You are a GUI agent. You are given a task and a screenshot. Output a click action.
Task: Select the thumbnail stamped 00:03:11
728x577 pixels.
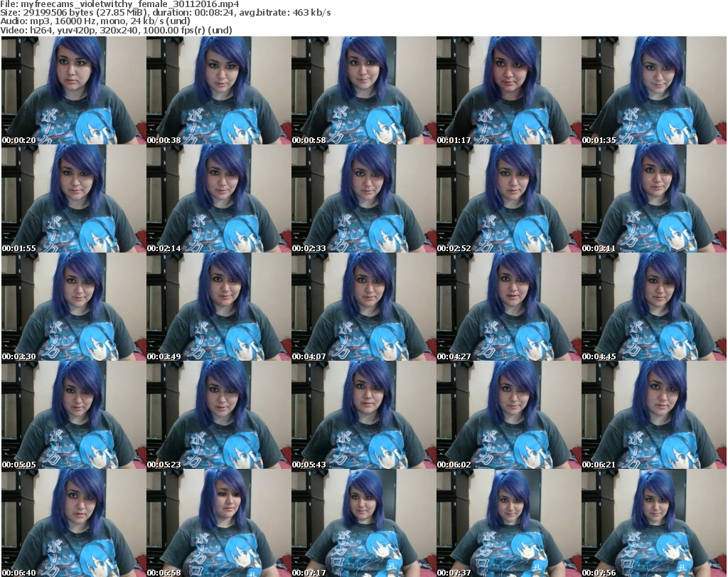tap(654, 198)
